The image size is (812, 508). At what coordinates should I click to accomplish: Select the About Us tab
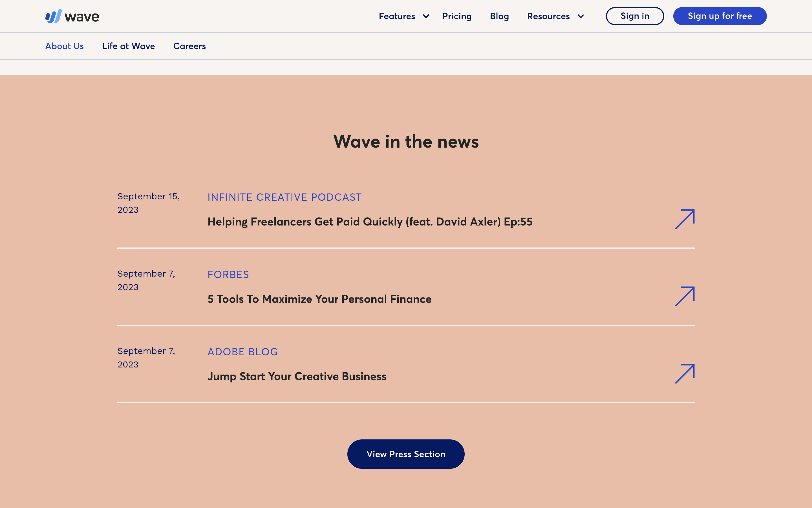point(64,46)
